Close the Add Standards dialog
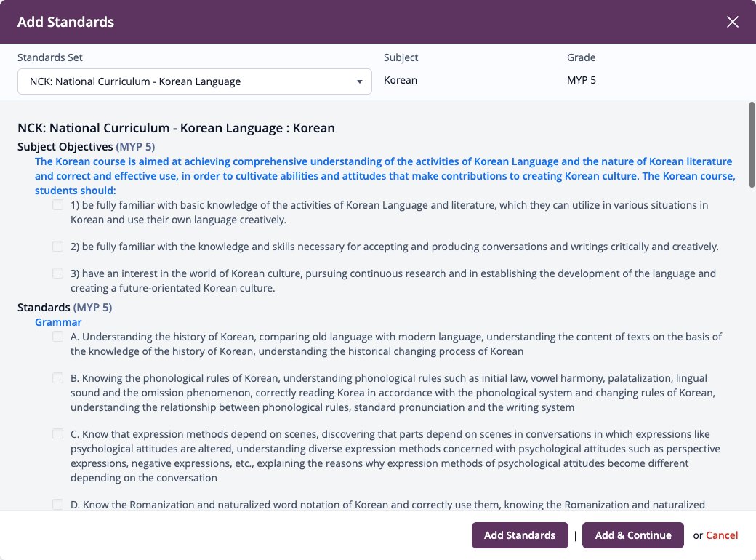Screen dimensions: 756x560 733,22
